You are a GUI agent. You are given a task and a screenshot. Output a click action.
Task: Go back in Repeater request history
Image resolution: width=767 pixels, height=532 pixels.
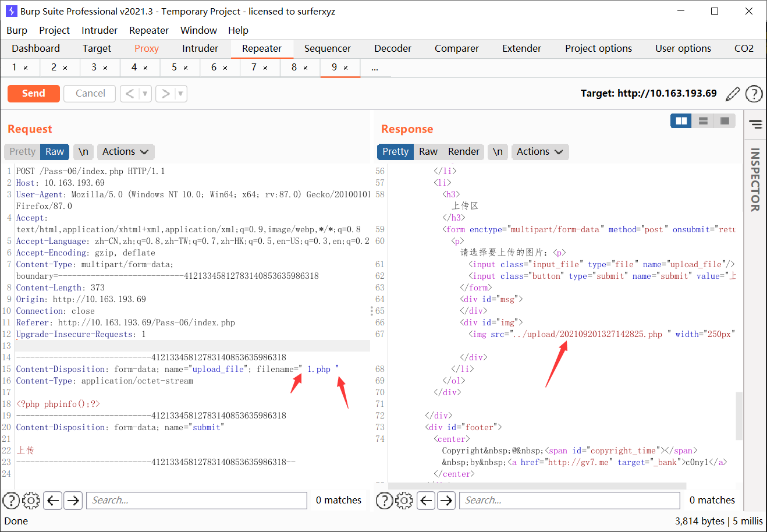(130, 93)
